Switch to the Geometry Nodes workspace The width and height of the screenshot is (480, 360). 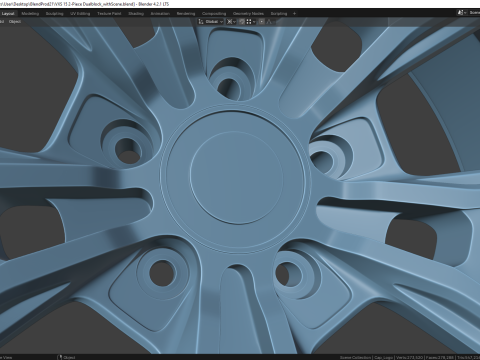tap(248, 14)
